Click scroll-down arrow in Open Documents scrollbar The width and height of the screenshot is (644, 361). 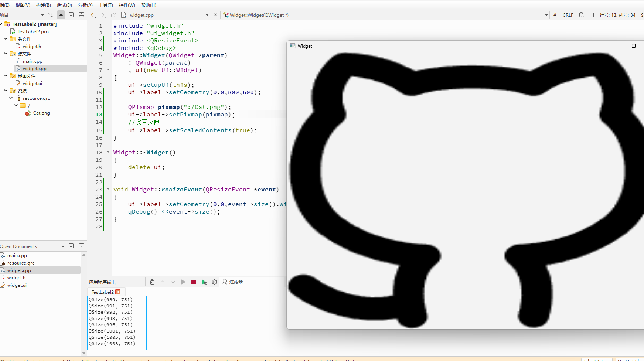click(x=84, y=353)
